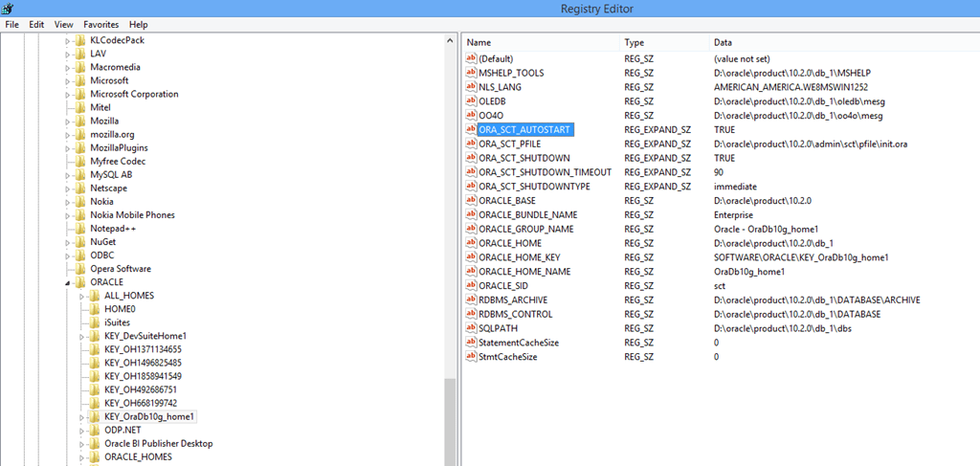Click the Registry Editor app icon in title bar

8,8
